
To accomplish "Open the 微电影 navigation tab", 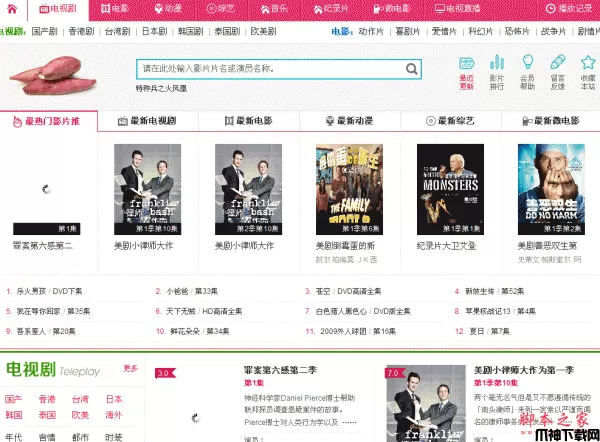I will (391, 8).
